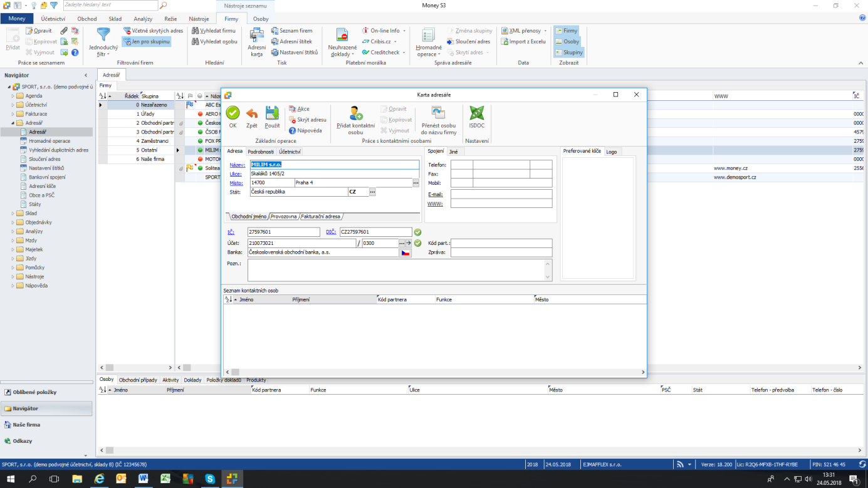Click green check icon next to DIČ
Viewport: 868px width, 488px height.
click(x=418, y=232)
